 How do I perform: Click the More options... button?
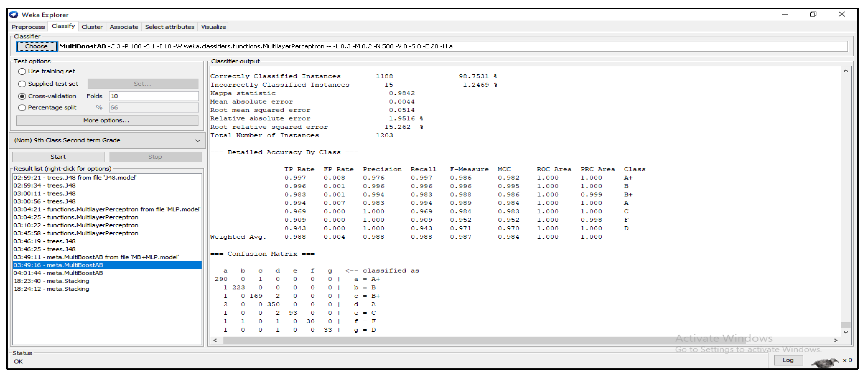coord(107,121)
